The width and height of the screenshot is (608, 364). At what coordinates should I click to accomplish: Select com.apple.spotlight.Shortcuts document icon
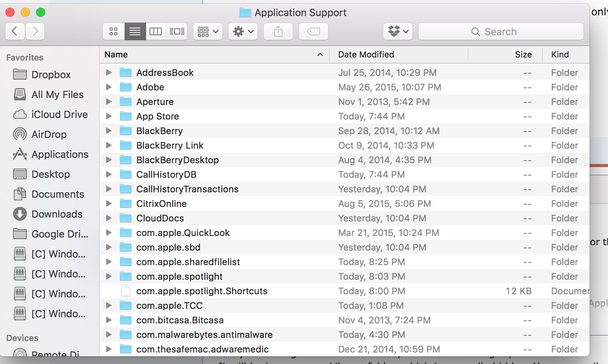click(x=126, y=291)
